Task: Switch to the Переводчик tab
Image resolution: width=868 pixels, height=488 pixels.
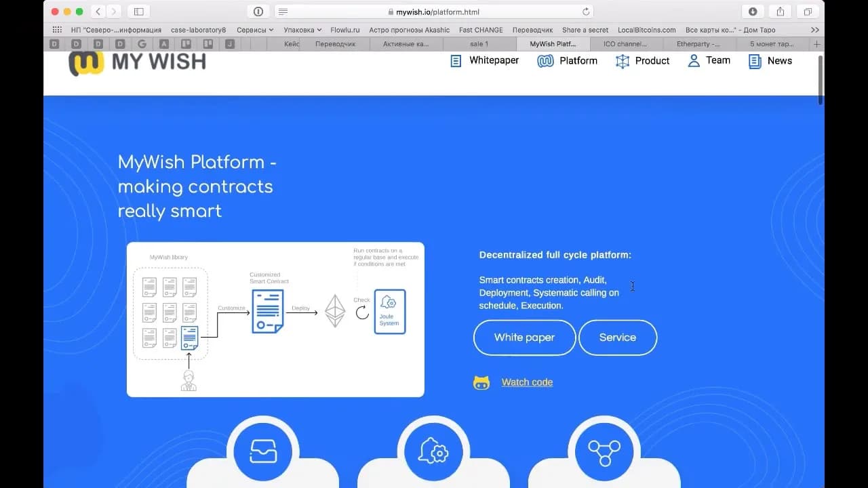Action: tap(334, 43)
